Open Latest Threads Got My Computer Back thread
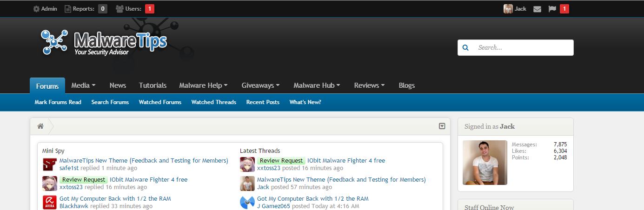The height and width of the screenshot is (210, 644). (313, 199)
